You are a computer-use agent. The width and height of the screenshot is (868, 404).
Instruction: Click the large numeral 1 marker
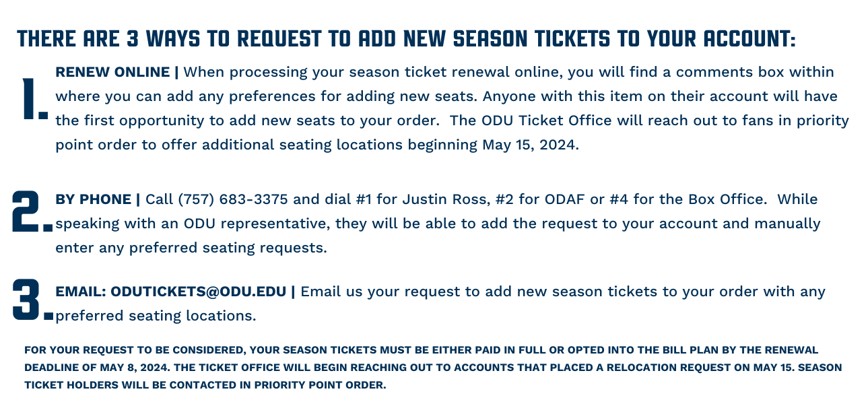coord(34,99)
